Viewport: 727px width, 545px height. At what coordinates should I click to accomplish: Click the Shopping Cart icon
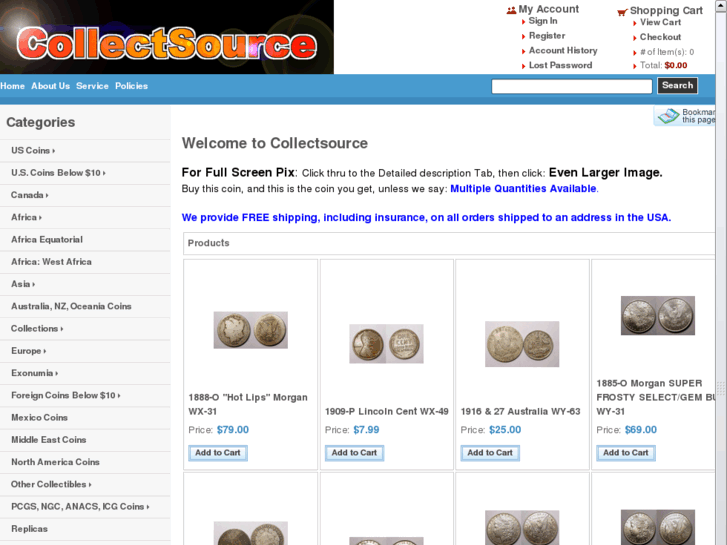pyautogui.click(x=622, y=12)
